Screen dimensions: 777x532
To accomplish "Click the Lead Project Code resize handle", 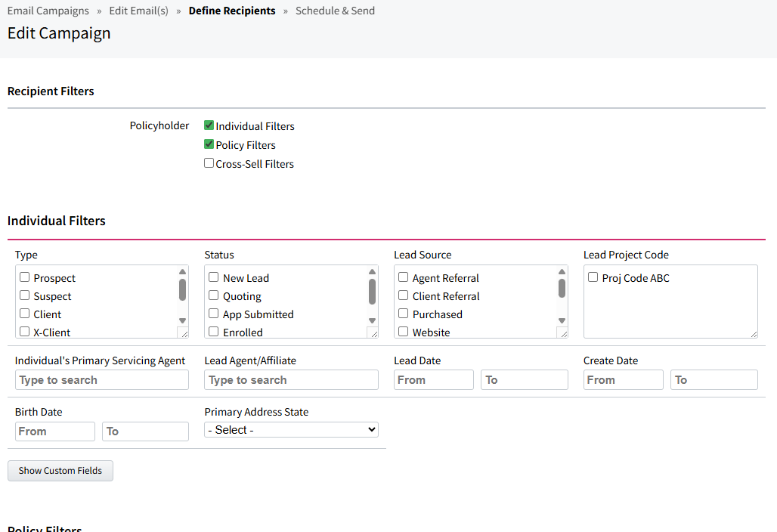I will pos(754,333).
